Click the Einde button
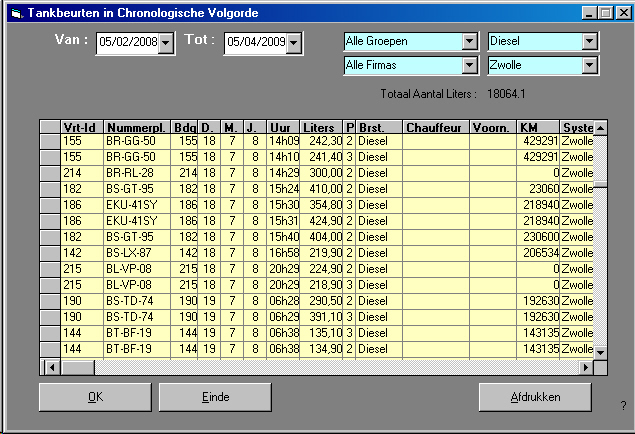Viewport: 635px width, 434px height. click(215, 397)
